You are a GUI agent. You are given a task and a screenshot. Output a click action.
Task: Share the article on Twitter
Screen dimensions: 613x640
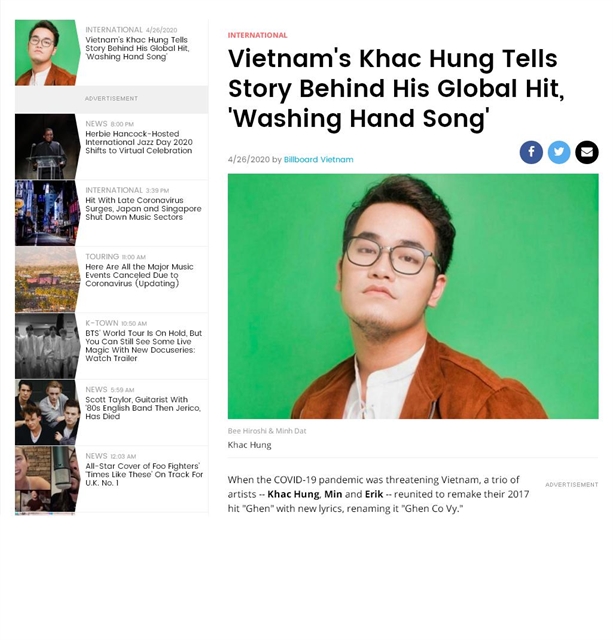pyautogui.click(x=559, y=153)
